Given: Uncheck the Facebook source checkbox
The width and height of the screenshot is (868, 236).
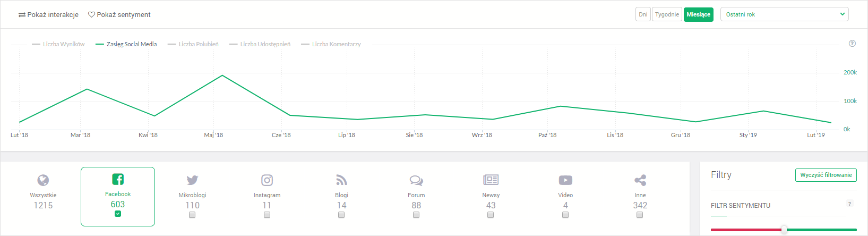Looking at the screenshot, I should (x=118, y=214).
